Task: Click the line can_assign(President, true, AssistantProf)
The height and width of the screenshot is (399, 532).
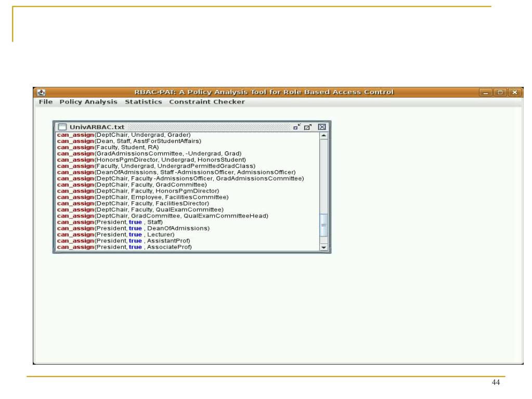Action: (123, 241)
